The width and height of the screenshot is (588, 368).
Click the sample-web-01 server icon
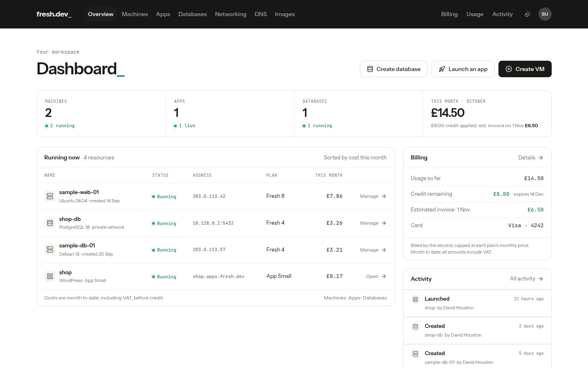click(50, 196)
